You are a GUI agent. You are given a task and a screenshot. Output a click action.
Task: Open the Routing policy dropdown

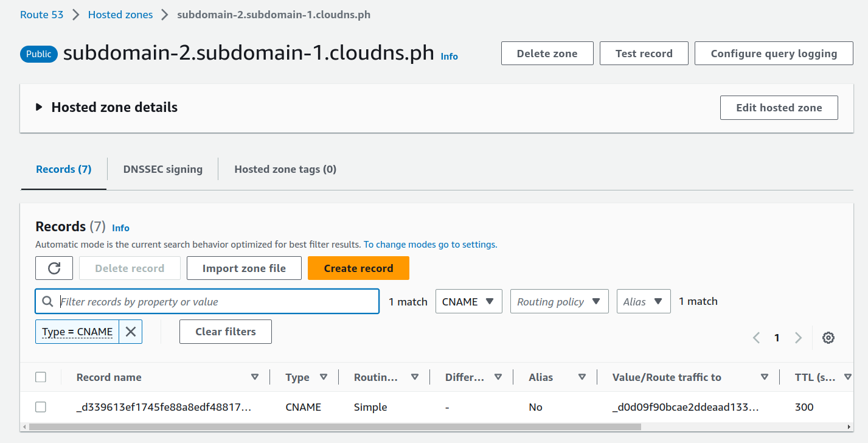pyautogui.click(x=560, y=301)
